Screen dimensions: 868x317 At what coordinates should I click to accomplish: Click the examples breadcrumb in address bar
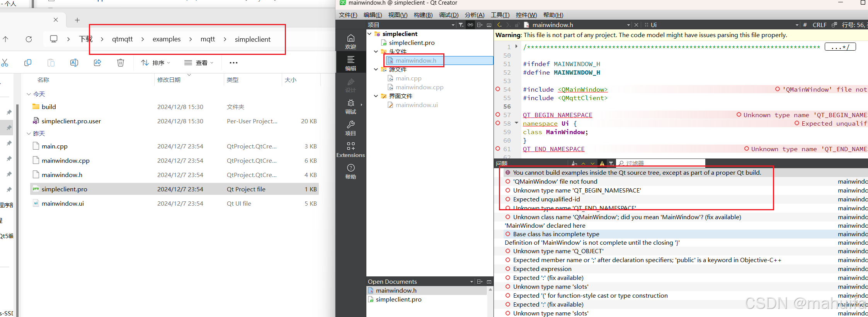click(167, 39)
